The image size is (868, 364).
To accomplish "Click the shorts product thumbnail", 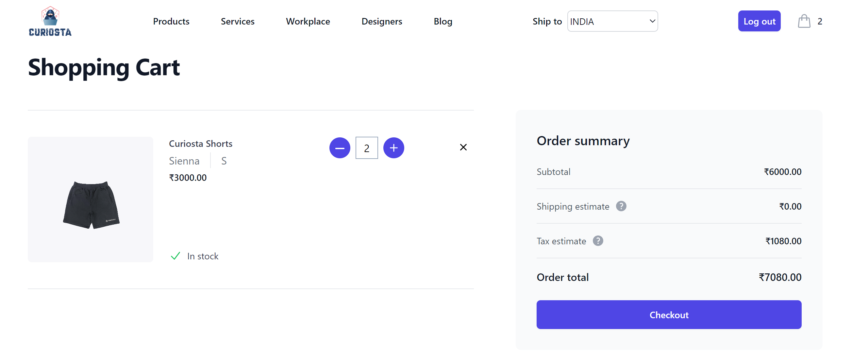I will pyautogui.click(x=90, y=199).
